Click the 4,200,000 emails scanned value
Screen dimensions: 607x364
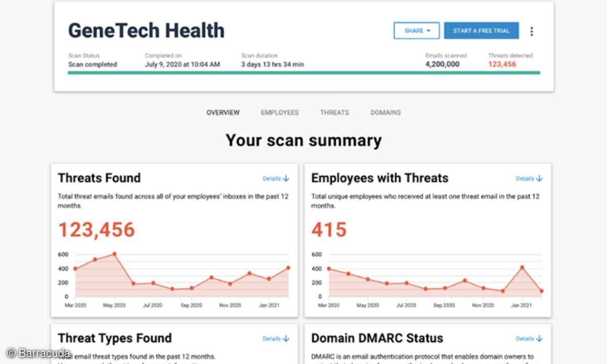click(443, 64)
